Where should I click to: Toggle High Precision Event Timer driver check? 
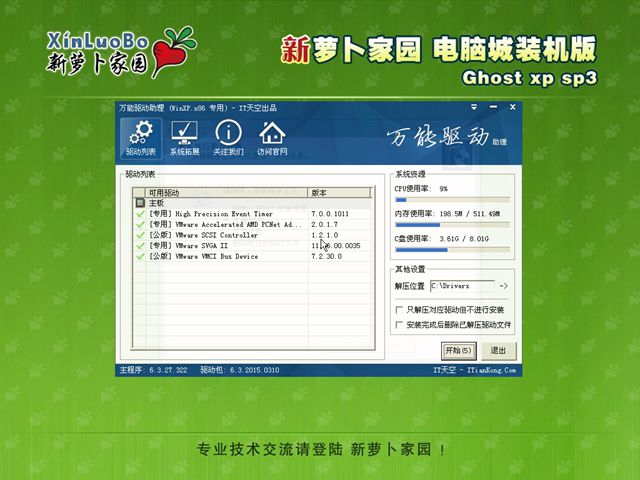[140, 214]
